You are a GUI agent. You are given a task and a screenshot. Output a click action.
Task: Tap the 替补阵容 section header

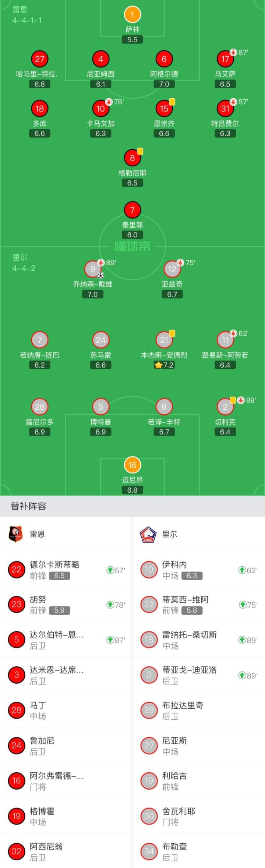point(29,506)
